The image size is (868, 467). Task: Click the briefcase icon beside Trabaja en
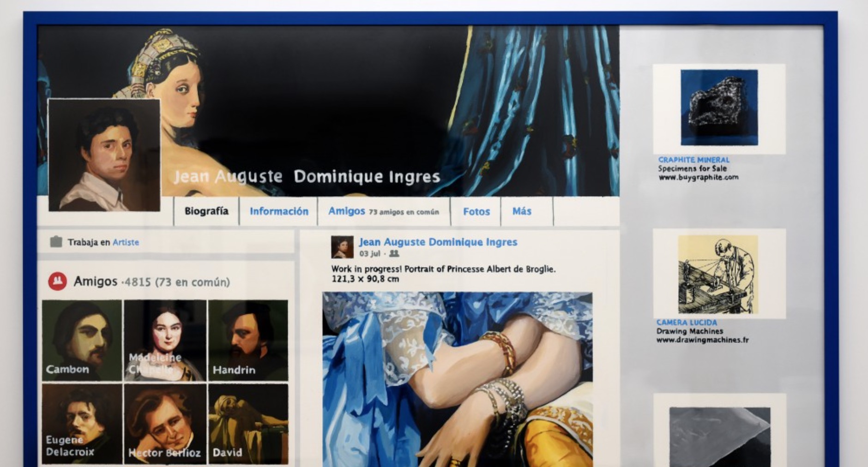tap(56, 242)
